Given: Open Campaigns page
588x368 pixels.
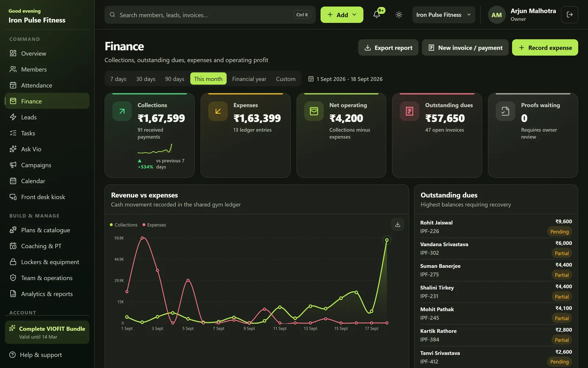Looking at the screenshot, I should [x=47, y=165].
